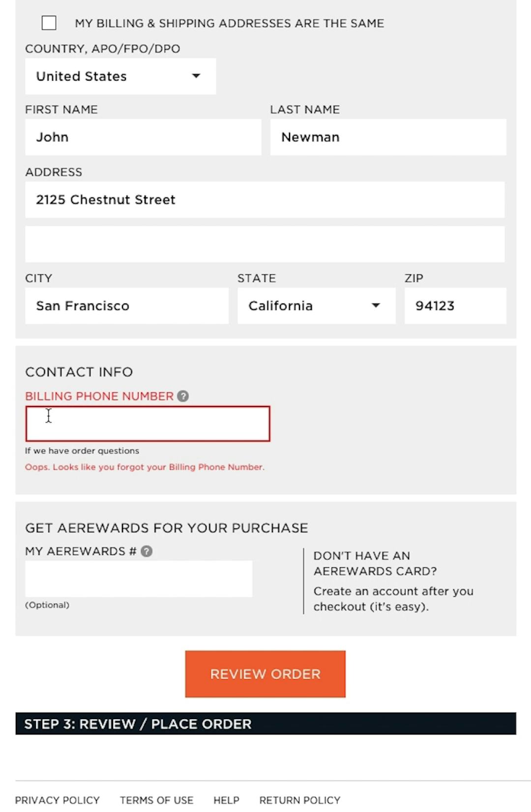Viewport: 531px width, 812px height.
Task: Select the Terms of Use link
Action: (156, 800)
